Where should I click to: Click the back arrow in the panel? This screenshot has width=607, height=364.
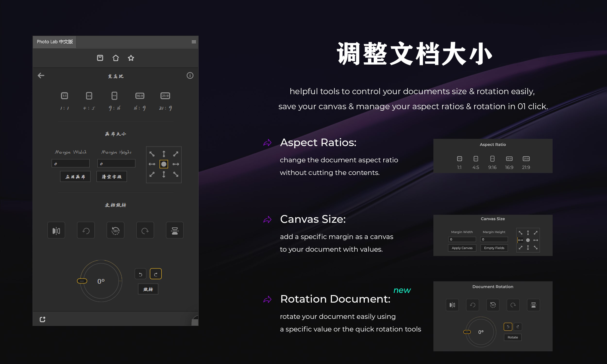[41, 75]
